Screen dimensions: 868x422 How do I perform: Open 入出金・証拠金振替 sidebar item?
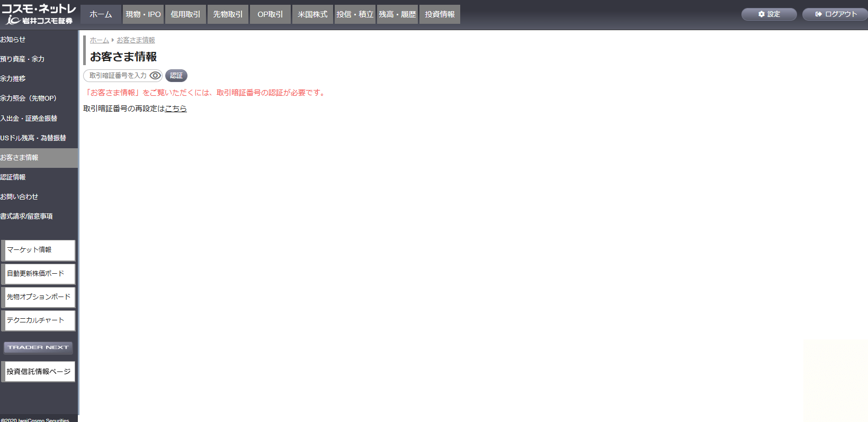point(29,118)
